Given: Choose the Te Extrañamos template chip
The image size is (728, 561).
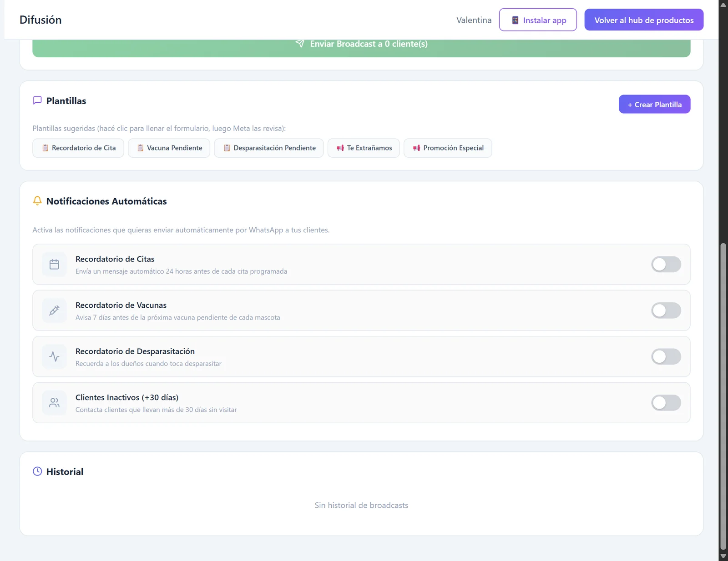Looking at the screenshot, I should click(x=364, y=148).
